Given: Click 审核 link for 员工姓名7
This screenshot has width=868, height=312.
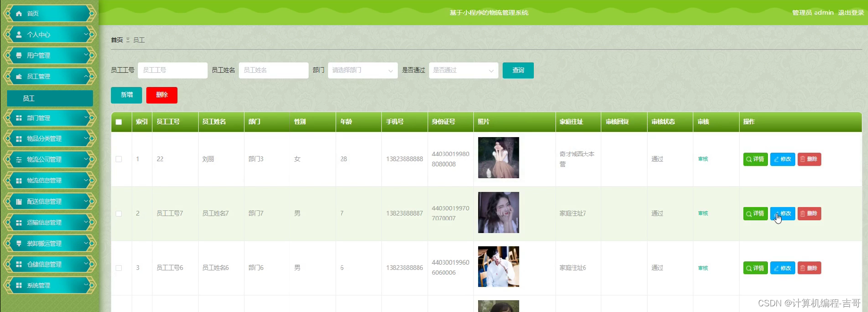Looking at the screenshot, I should click(x=703, y=214).
